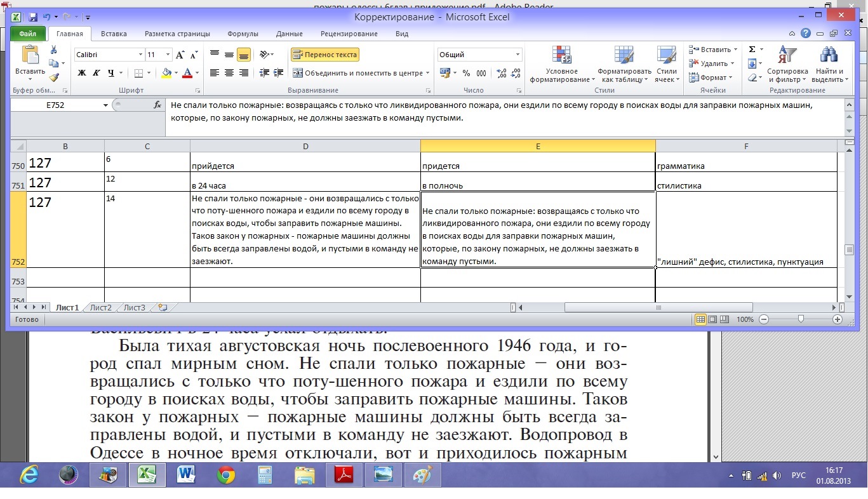The width and height of the screenshot is (868, 499).
Task: Click the AutoSum sigma icon
Action: [752, 50]
